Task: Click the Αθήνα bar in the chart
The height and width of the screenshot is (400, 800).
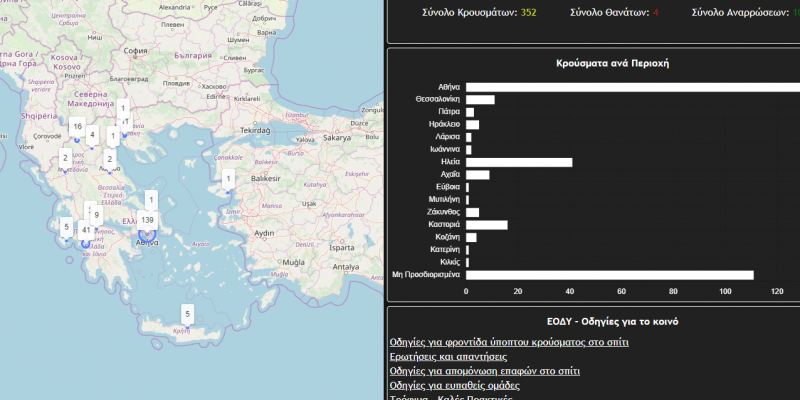Action: coord(633,87)
